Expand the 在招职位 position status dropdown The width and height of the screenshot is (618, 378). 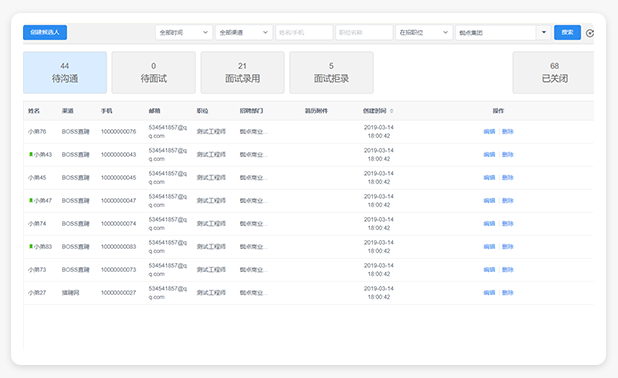(424, 32)
